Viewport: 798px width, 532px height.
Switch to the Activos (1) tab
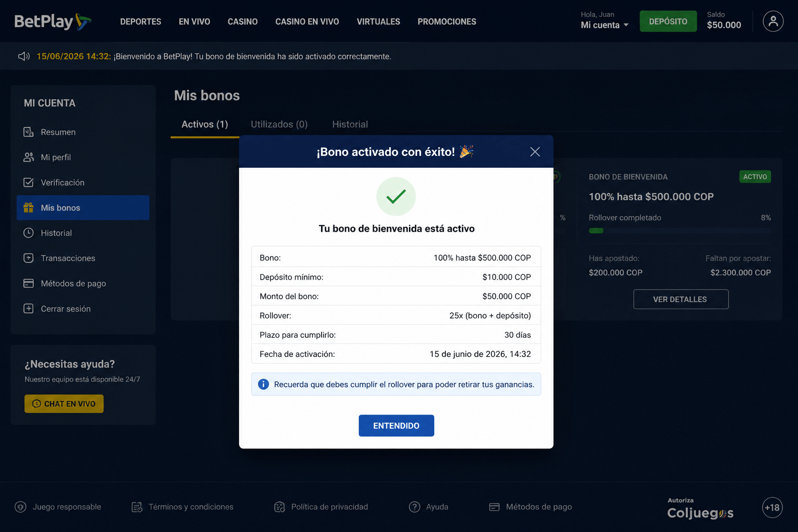coord(205,124)
